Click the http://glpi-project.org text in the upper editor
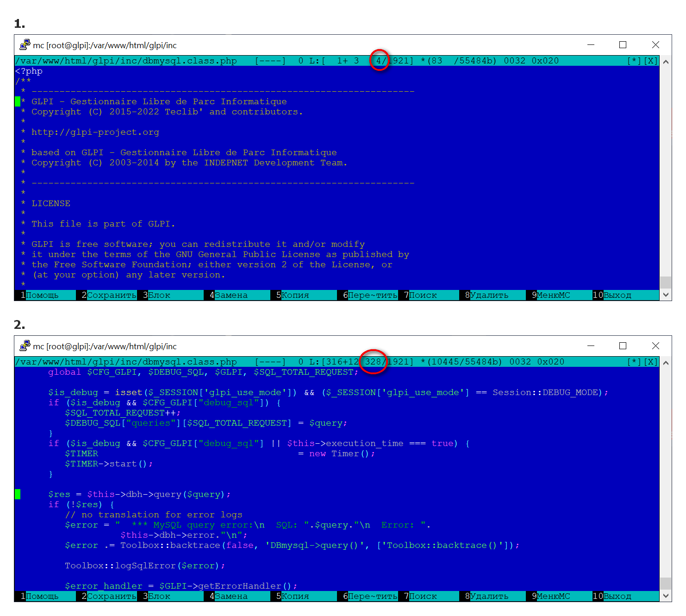Viewport: 686px width, 616px height. click(x=95, y=132)
